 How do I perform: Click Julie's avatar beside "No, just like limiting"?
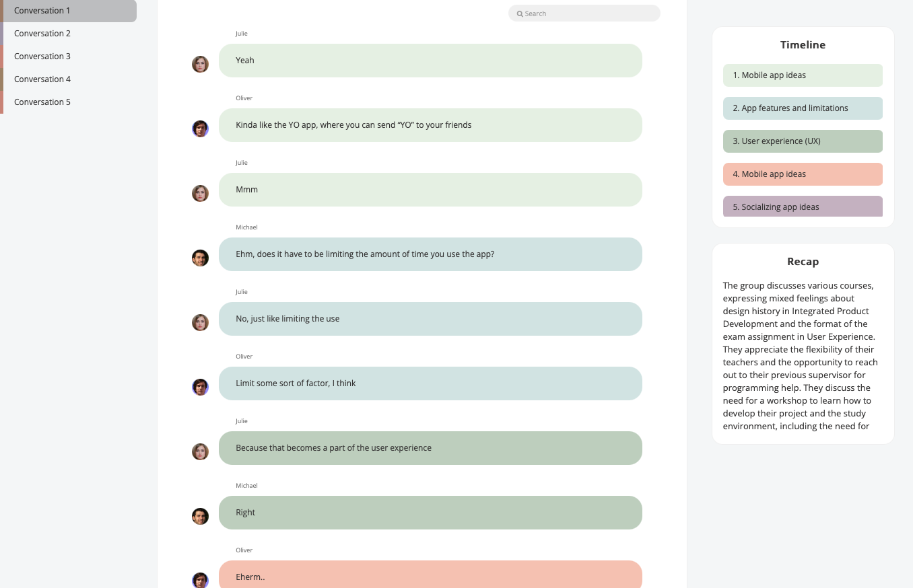coord(200,323)
